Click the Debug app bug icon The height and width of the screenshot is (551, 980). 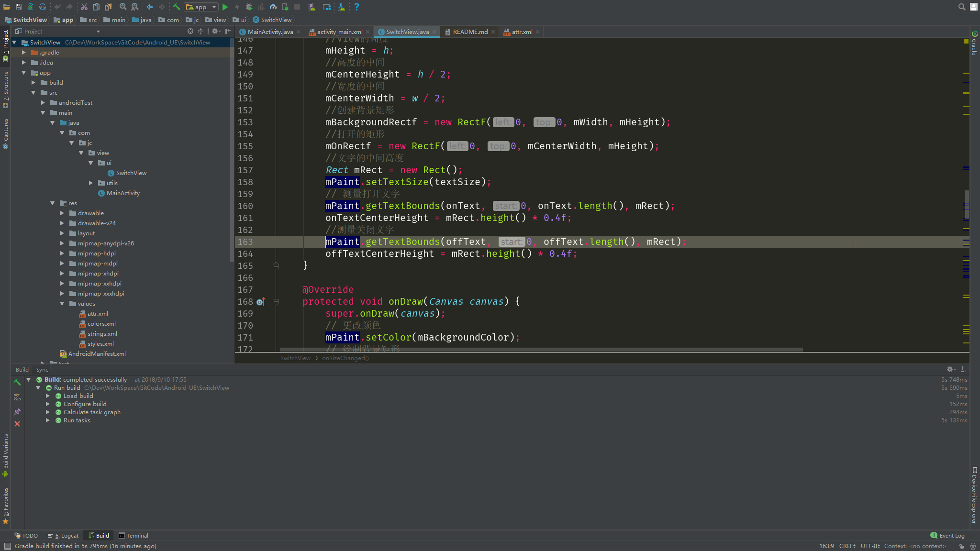[249, 7]
